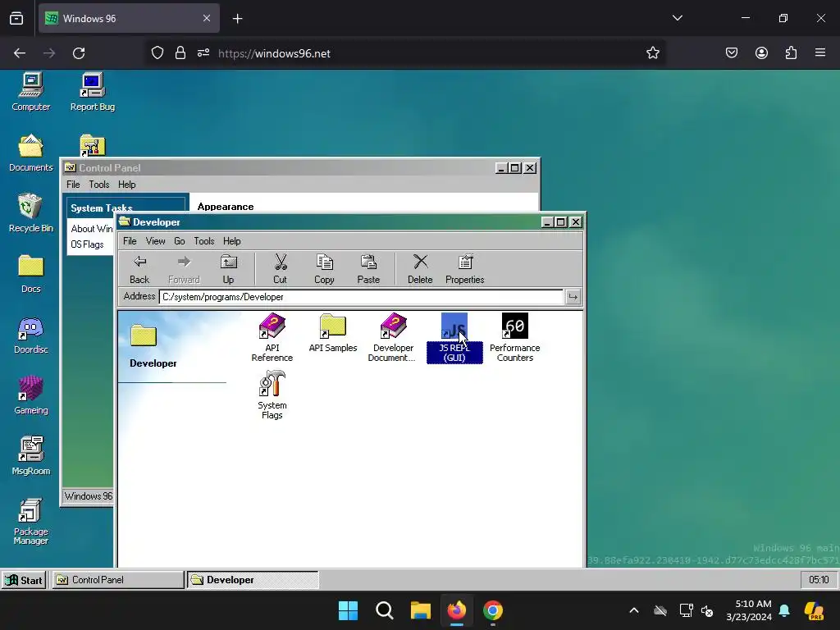Open the Recycle Bin
The image size is (840, 630).
pyautogui.click(x=31, y=213)
